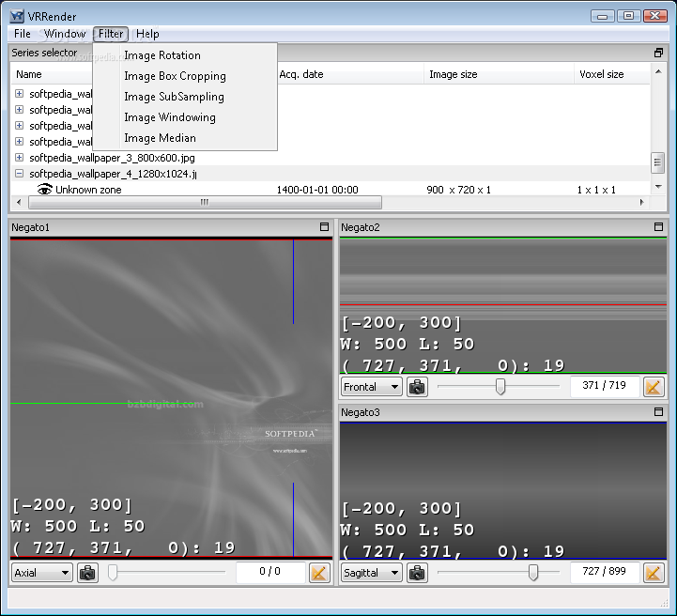Open the Window menu
The image size is (677, 616).
65,34
